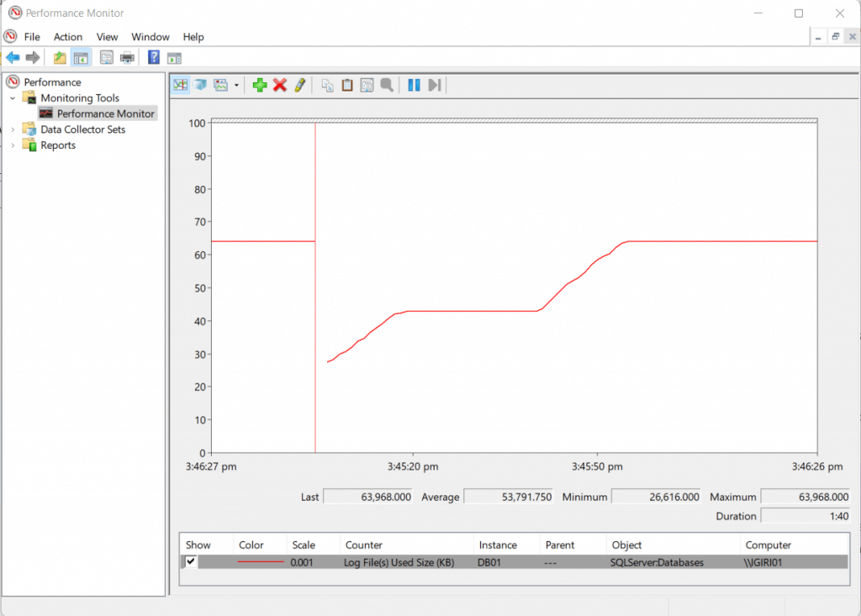The height and width of the screenshot is (616, 861).
Task: Click the Highlight pencil icon
Action: [x=299, y=85]
